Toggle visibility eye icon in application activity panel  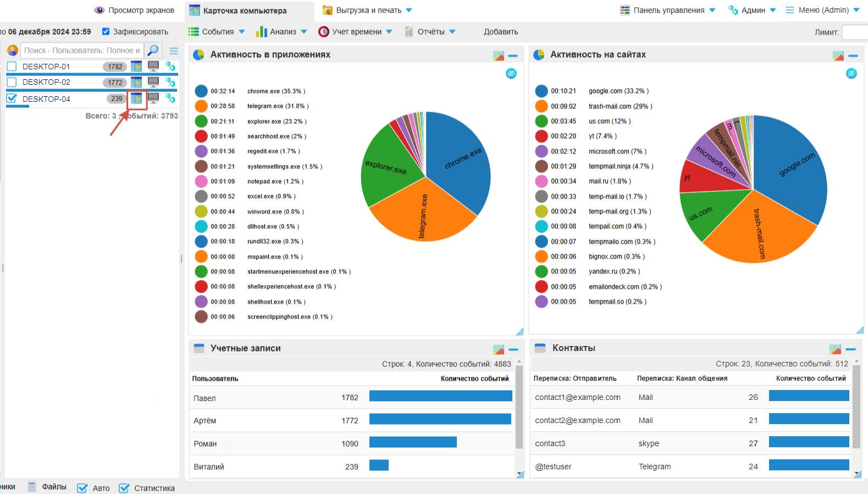click(511, 74)
